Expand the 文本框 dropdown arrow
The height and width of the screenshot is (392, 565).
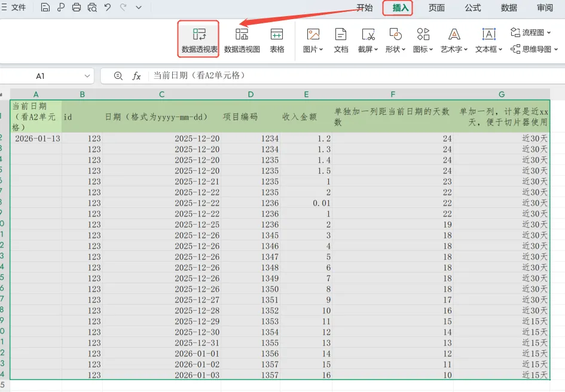pyautogui.click(x=500, y=50)
